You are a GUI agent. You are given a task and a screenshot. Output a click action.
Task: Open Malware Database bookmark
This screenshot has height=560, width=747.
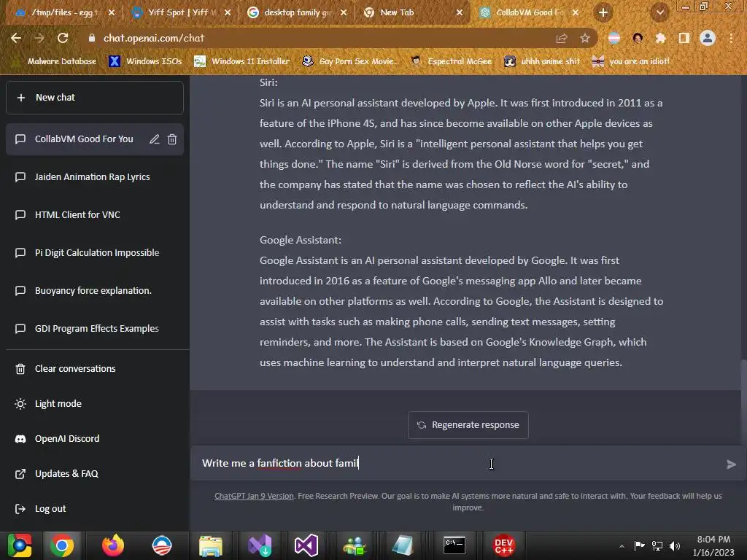pyautogui.click(x=54, y=61)
